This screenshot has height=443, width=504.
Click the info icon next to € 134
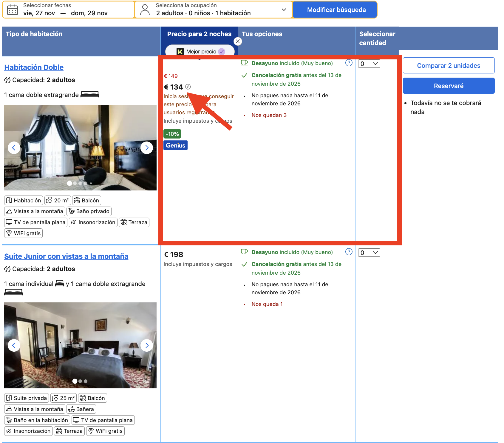(188, 87)
